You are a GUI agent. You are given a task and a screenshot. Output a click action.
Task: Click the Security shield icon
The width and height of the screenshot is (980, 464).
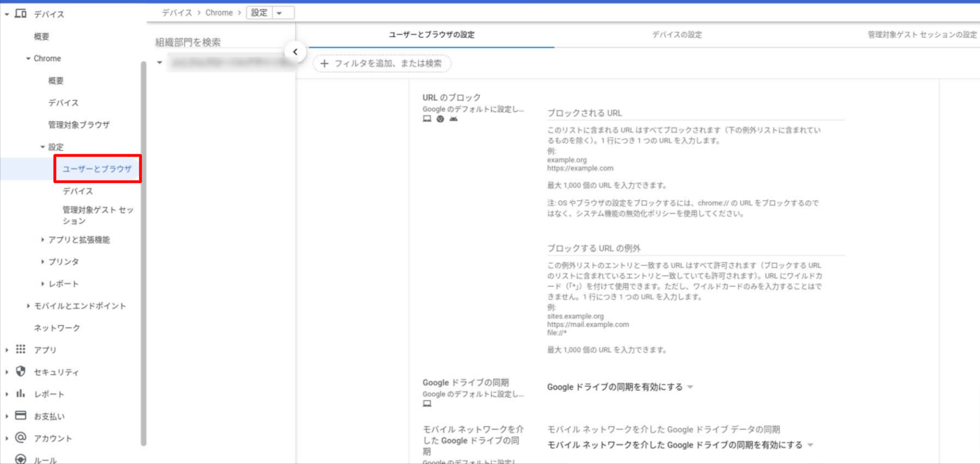point(21,371)
